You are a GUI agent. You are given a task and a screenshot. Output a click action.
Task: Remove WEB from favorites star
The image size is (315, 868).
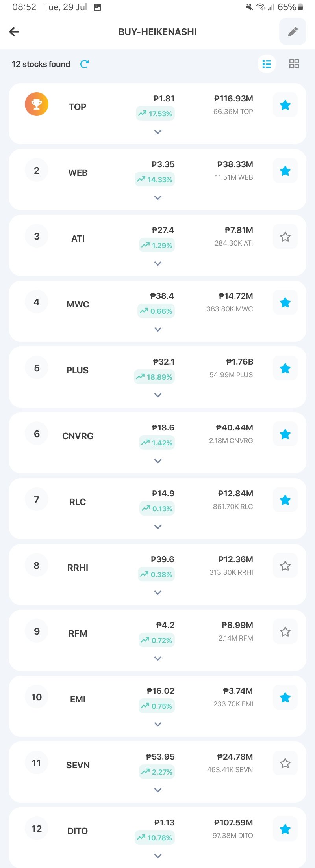(x=285, y=171)
